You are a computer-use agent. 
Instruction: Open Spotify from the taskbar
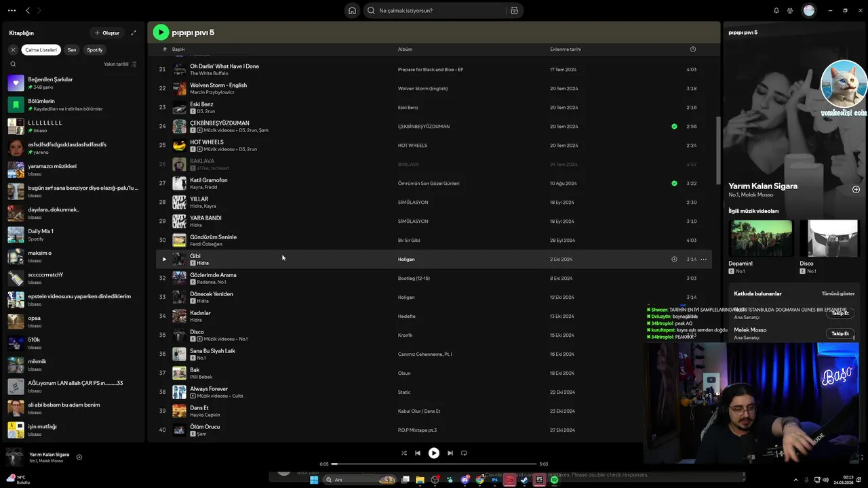[x=554, y=480]
